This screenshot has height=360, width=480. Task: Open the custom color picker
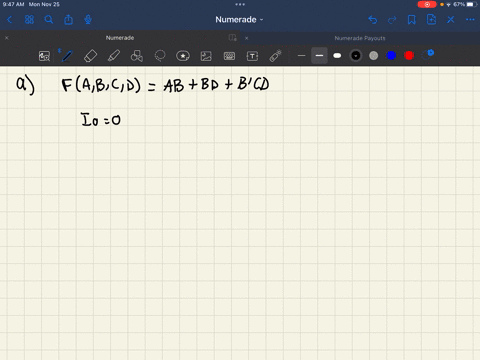coord(428,55)
